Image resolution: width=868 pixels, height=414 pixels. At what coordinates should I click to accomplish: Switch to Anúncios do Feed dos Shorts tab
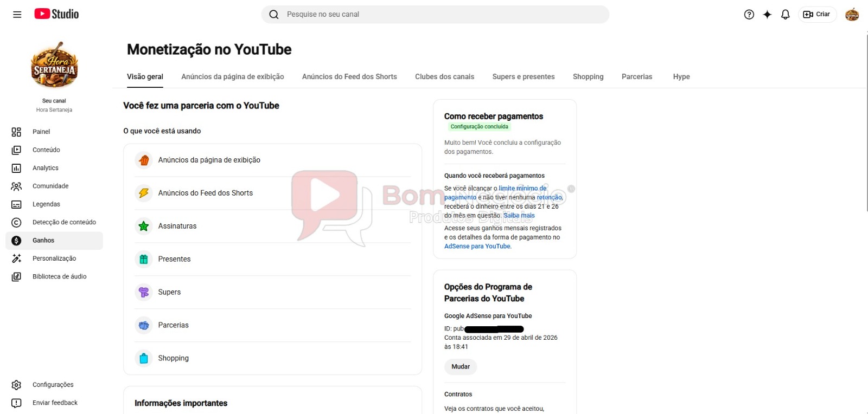349,76
